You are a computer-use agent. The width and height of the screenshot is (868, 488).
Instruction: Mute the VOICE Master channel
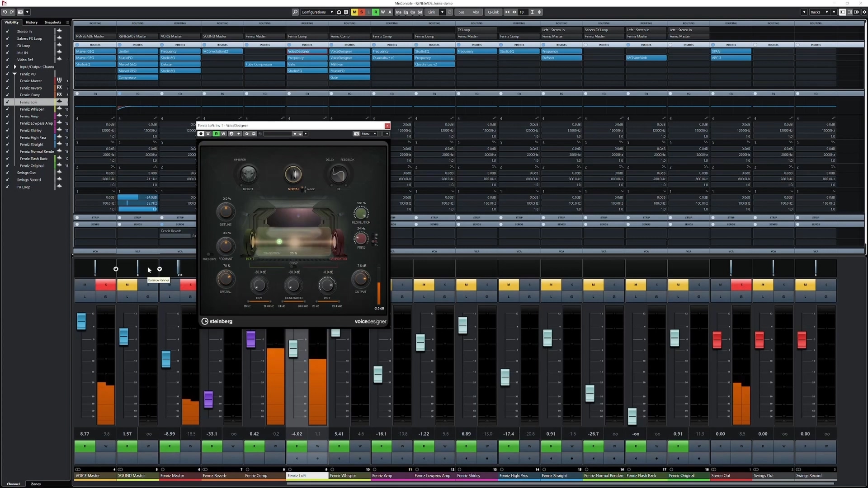pos(85,285)
